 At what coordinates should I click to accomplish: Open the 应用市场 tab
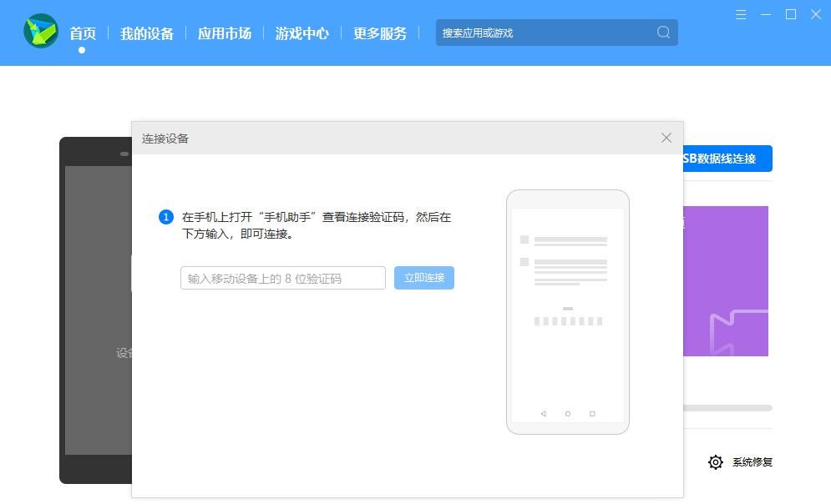224,33
